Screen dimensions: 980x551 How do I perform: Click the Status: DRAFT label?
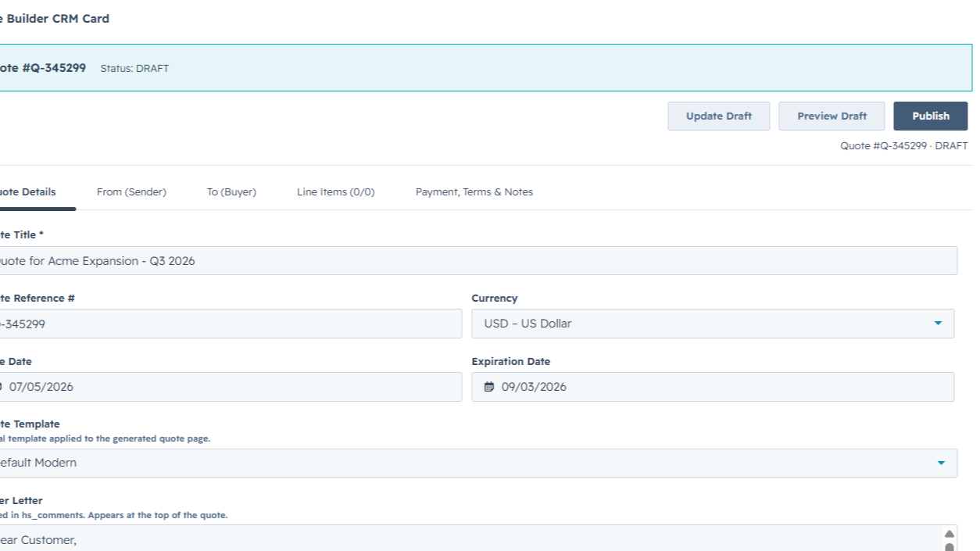coord(134,68)
